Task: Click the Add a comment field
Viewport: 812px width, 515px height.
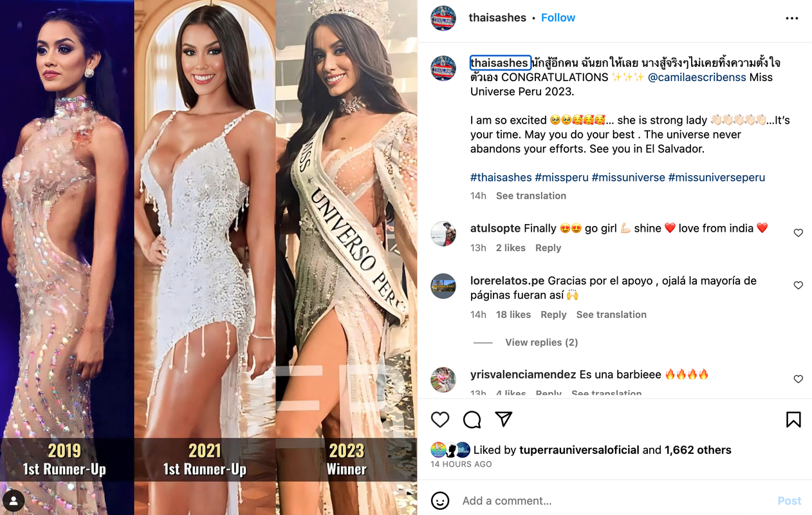Action: click(x=611, y=501)
